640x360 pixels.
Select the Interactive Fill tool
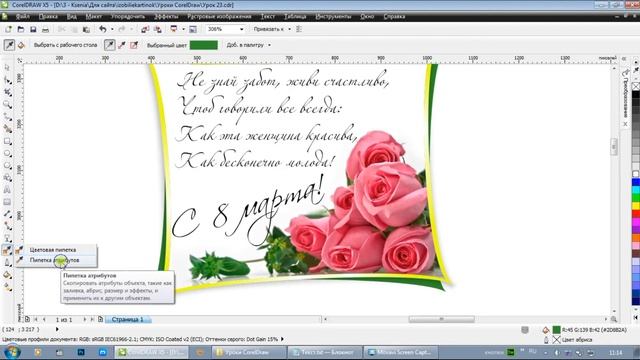click(7, 287)
